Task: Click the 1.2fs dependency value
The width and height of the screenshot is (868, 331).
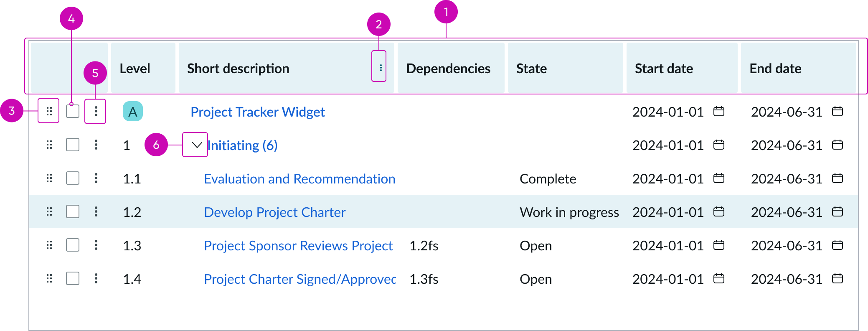Action: pyautogui.click(x=424, y=245)
